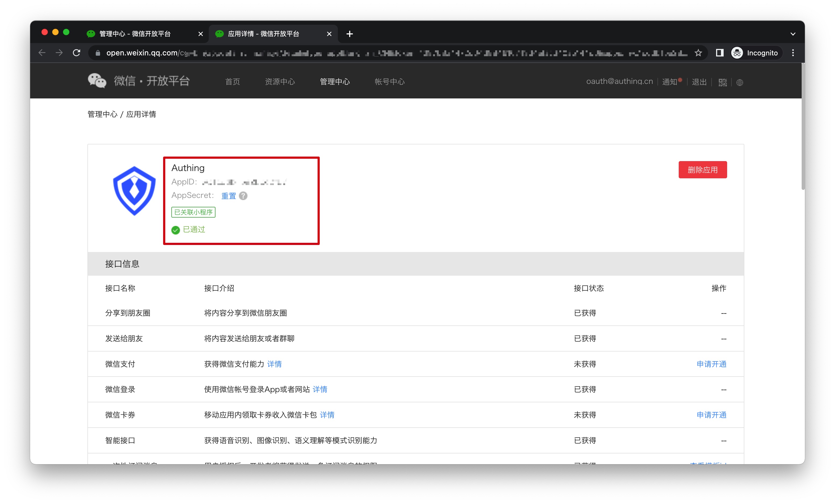835x504 pixels.
Task: Click the red 删除应用 button
Action: click(702, 170)
